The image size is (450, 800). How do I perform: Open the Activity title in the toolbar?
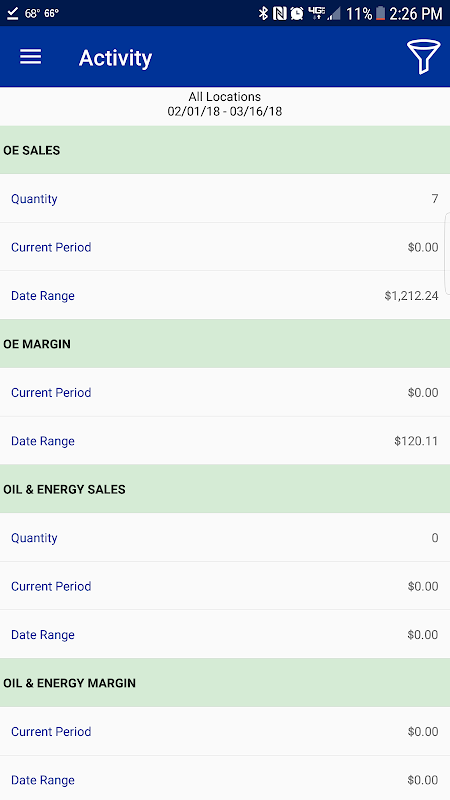click(x=115, y=58)
